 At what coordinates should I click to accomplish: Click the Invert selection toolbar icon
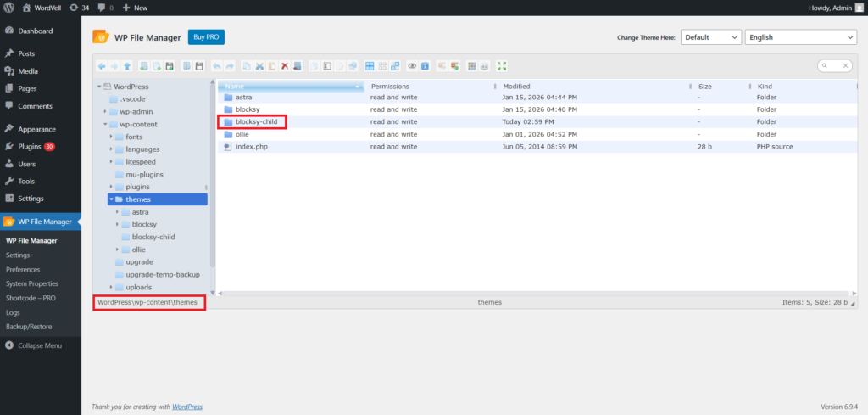point(395,66)
